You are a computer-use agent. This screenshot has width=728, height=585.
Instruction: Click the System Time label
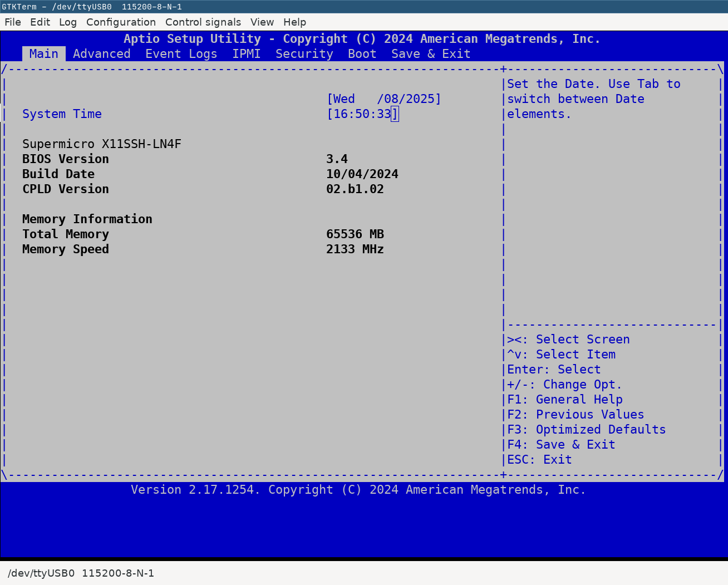coord(62,114)
